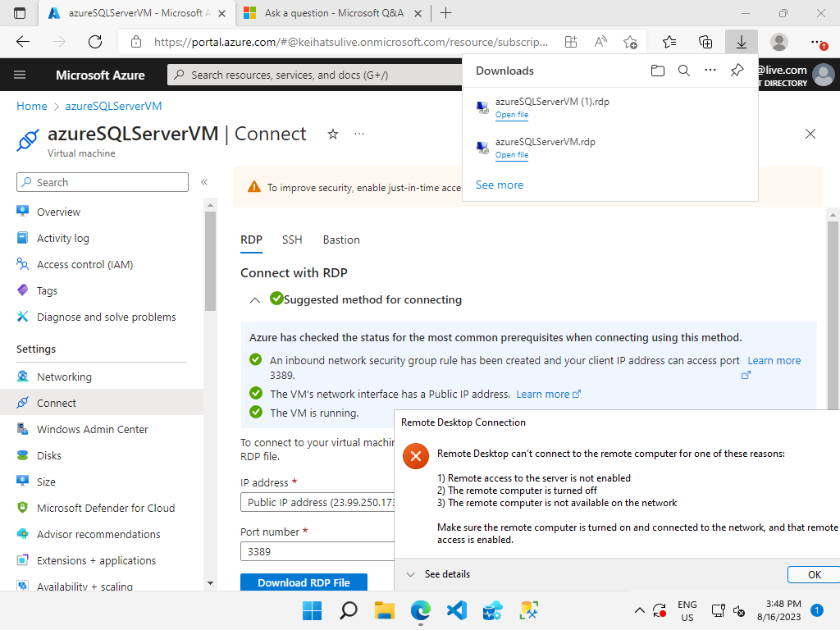840x630 pixels.
Task: Close the azureSQLServerVM browser tab
Action: [x=221, y=13]
